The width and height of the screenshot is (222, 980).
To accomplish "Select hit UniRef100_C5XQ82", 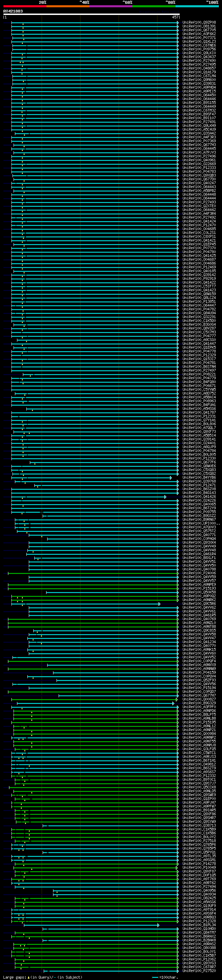I will (199, 473).
